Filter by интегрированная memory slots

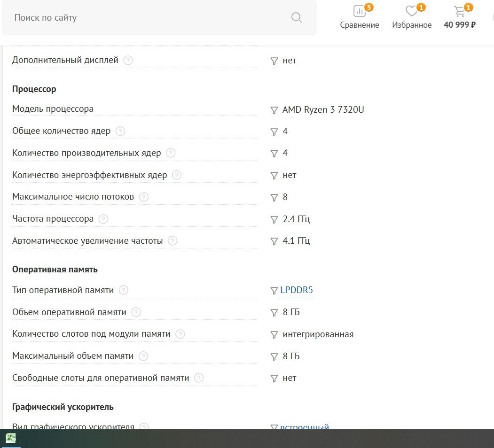(274, 335)
